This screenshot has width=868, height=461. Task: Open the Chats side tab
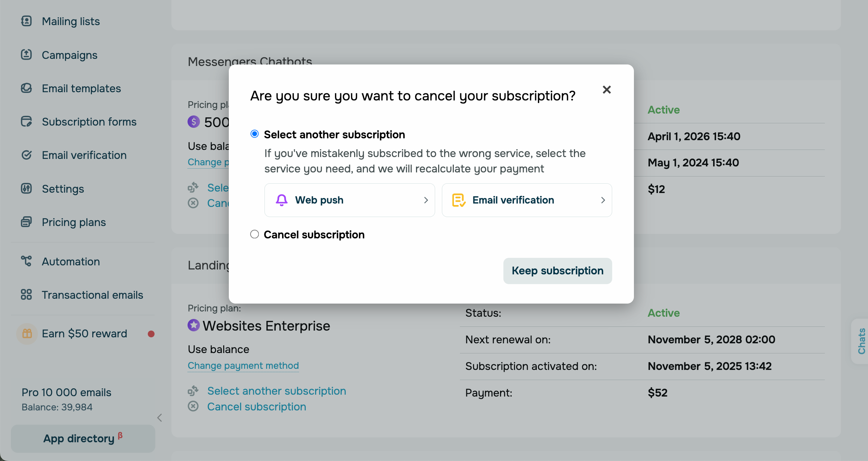[861, 341]
